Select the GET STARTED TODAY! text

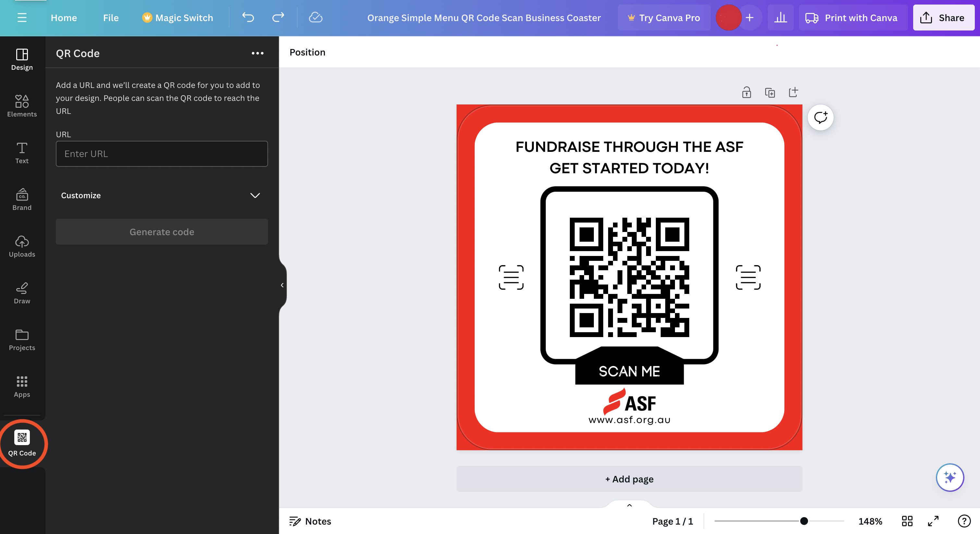(629, 168)
